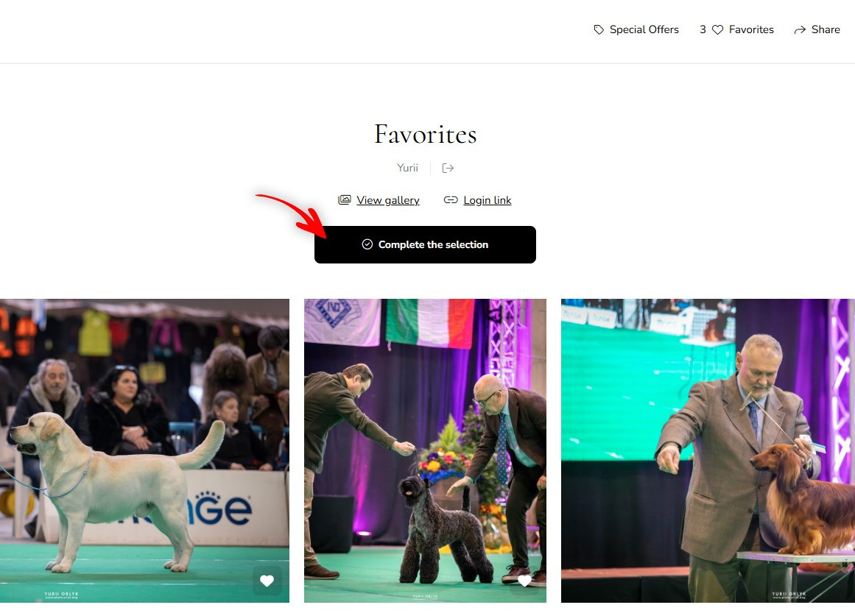Click the gallery icon beside View gallery
Screen dimensions: 855x616
click(345, 200)
